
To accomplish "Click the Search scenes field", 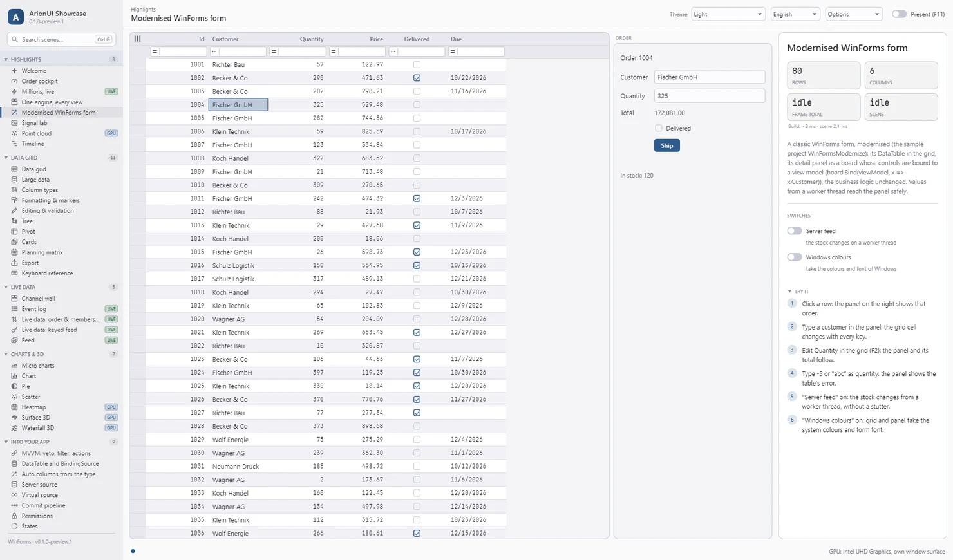I will click(x=61, y=39).
